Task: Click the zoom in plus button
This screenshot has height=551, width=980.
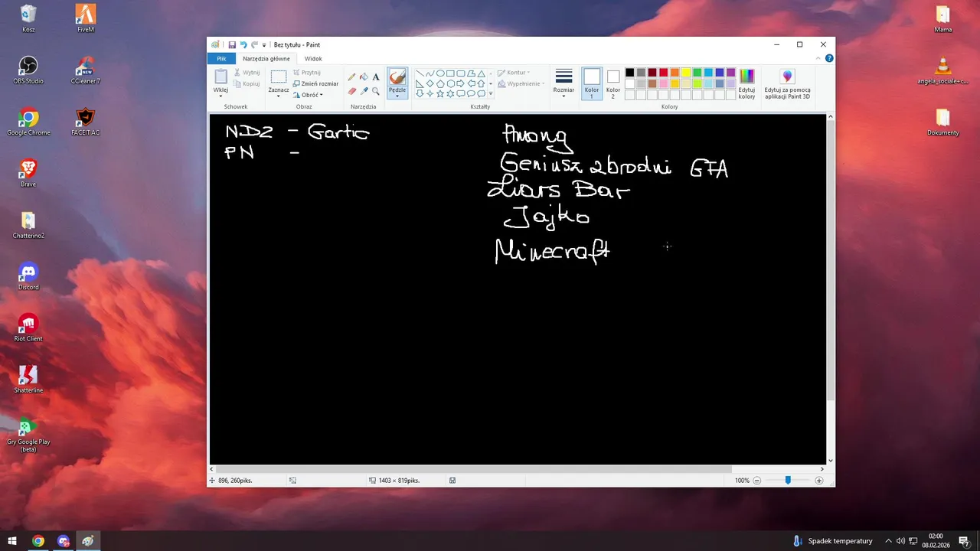Action: [x=819, y=481]
